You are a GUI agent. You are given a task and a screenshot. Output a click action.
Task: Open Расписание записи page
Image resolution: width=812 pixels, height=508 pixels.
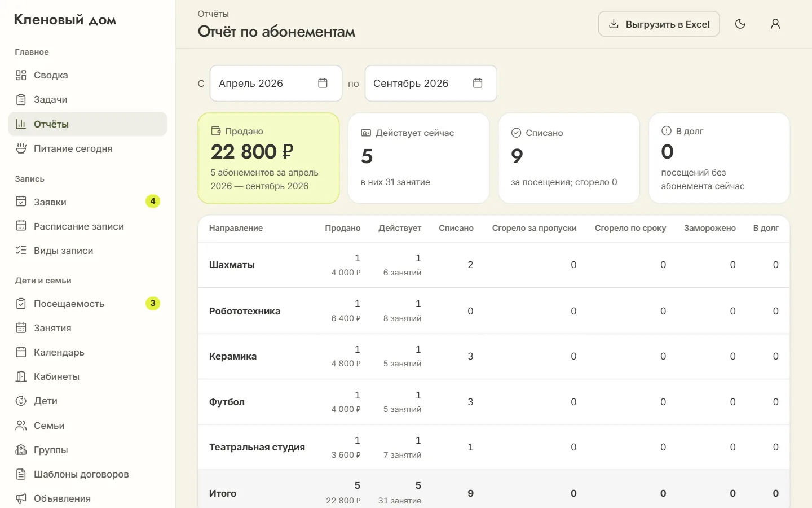pos(87,226)
